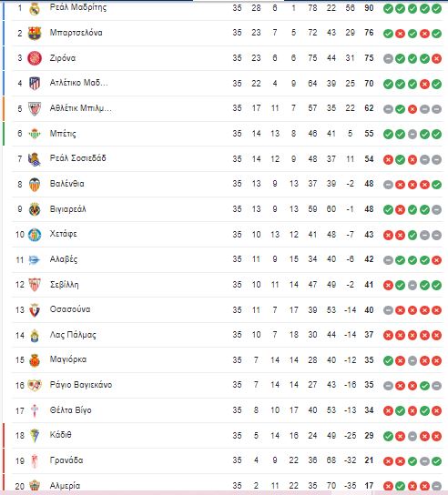Click the Θέλτα Βίγο team name
The height and width of the screenshot is (495, 448).
coord(71,410)
